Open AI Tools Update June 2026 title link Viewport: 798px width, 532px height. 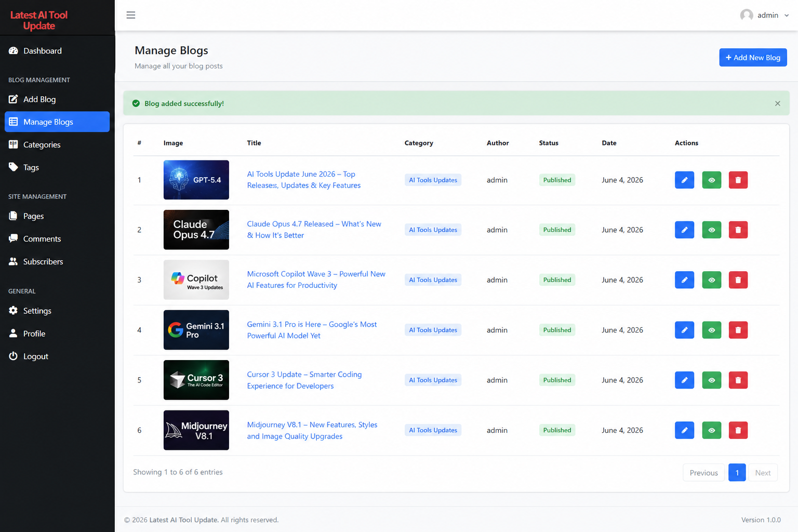coord(303,180)
